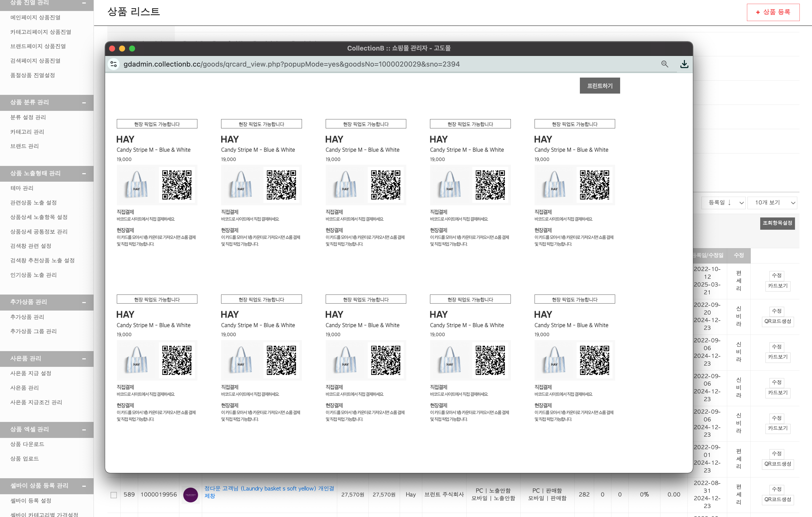Open 브랜드페이지 상품진열 menu
Image resolution: width=812 pixels, height=517 pixels.
tap(38, 46)
